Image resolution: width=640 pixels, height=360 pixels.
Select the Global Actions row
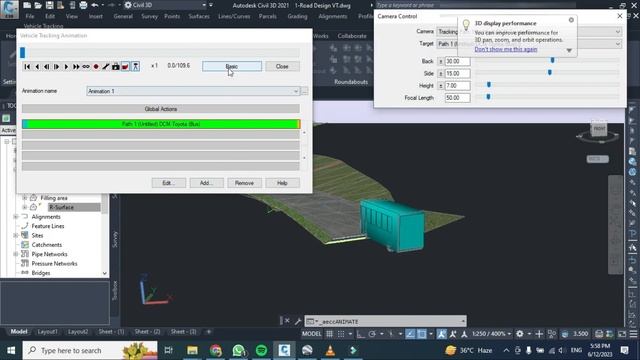[161, 109]
